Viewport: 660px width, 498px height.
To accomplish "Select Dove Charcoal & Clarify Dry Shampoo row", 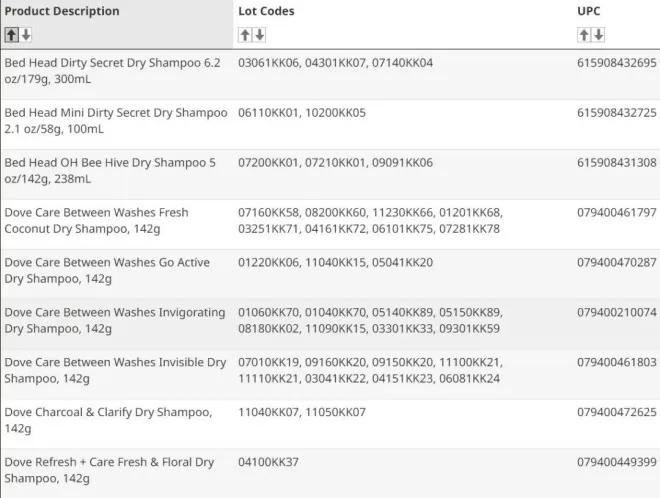I will coord(330,424).
